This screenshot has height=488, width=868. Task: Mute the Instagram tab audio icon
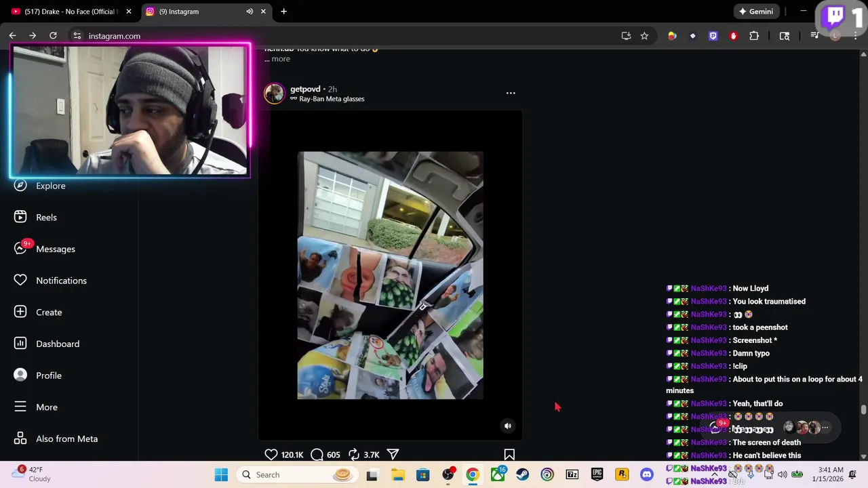250,12
